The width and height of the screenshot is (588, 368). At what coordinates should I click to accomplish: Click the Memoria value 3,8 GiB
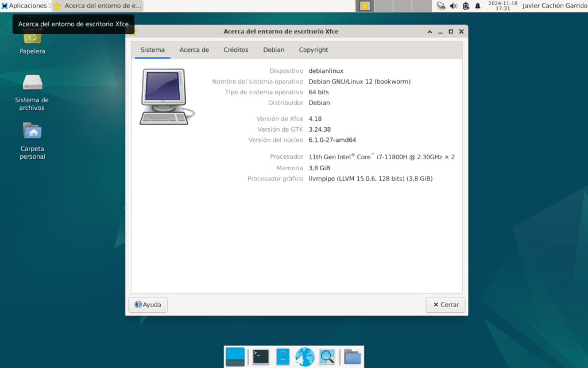click(319, 168)
